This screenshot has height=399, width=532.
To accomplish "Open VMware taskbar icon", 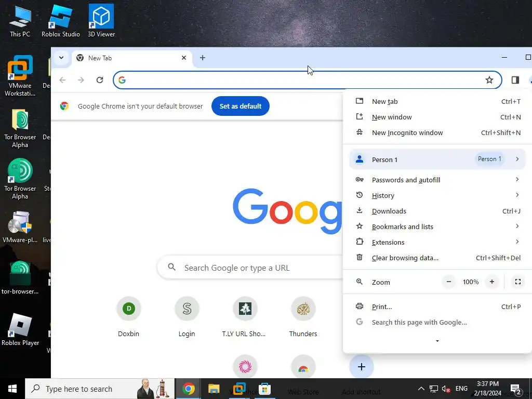I will tap(239, 389).
